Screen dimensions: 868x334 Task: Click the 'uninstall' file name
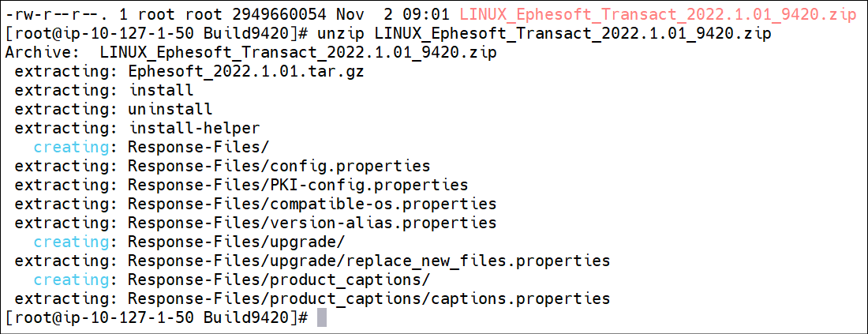click(170, 108)
